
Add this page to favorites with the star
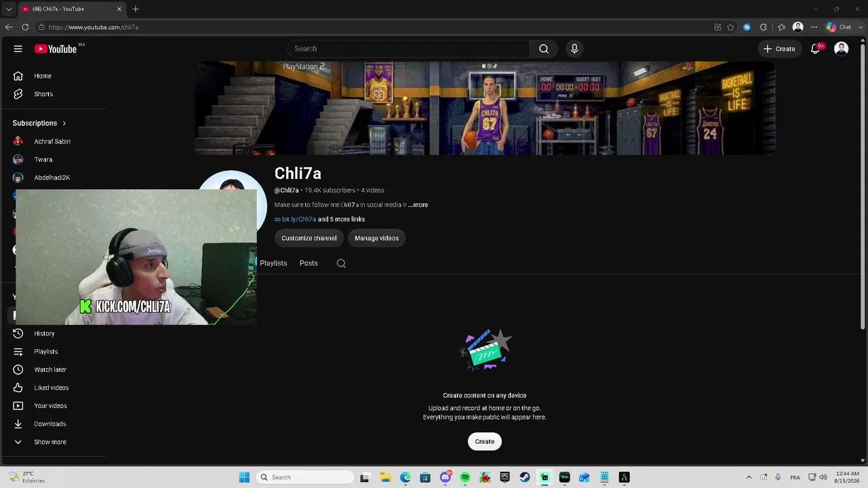(730, 27)
